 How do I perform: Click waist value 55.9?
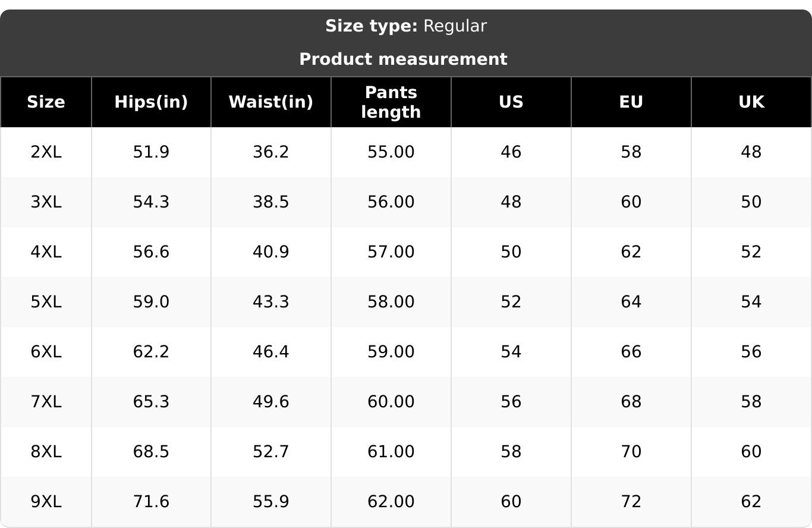click(271, 502)
